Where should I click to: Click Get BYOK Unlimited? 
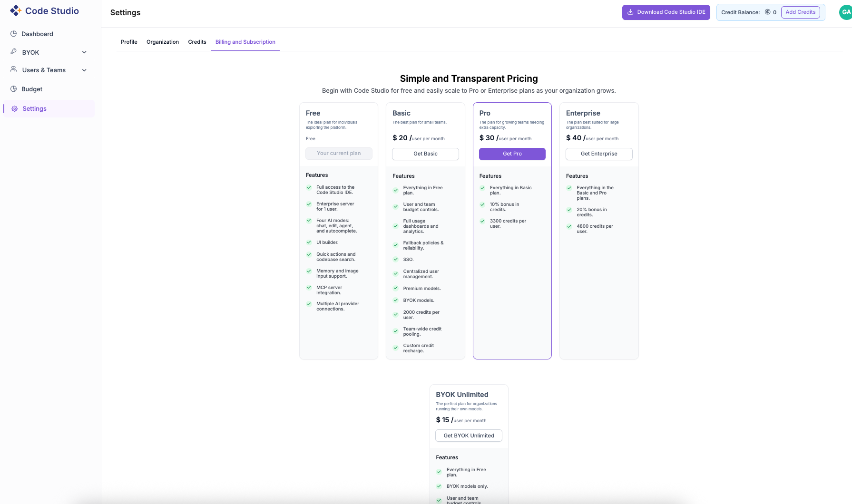pos(468,436)
